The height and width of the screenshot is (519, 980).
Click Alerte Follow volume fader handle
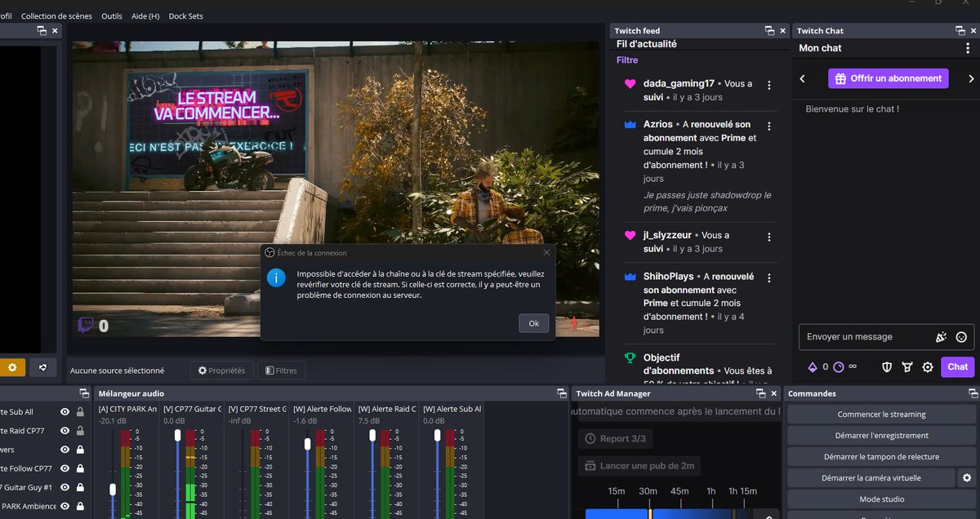pos(307,444)
